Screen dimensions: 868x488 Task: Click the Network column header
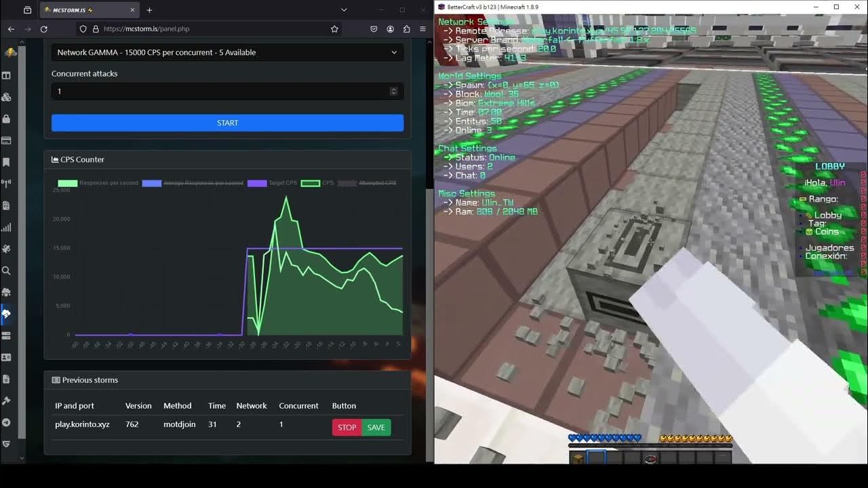[x=252, y=406]
